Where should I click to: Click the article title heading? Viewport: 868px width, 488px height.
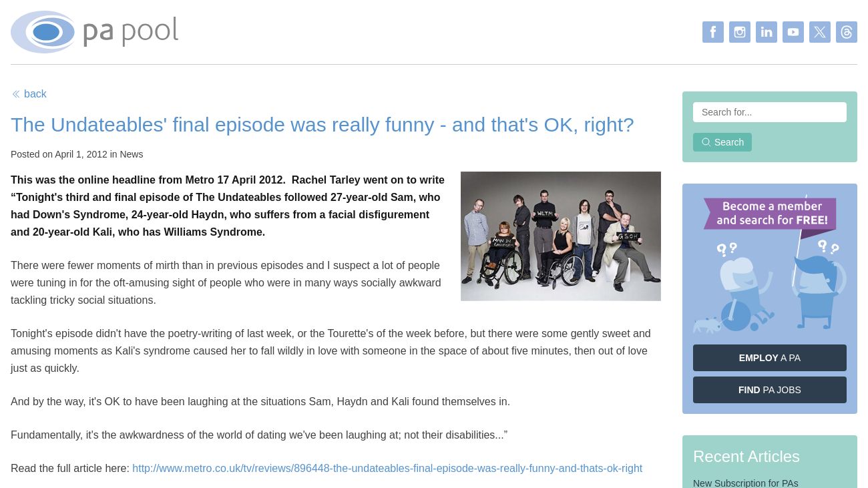click(x=322, y=125)
